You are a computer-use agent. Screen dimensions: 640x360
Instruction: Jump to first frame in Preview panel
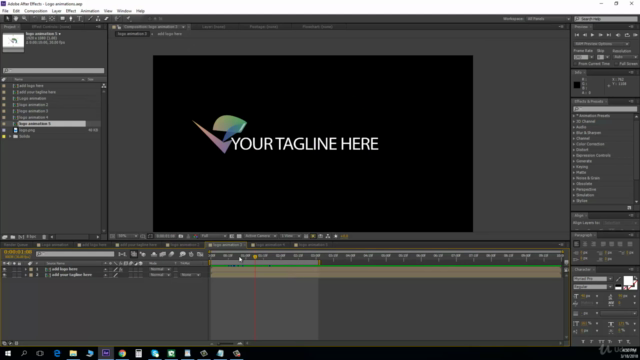577,35
